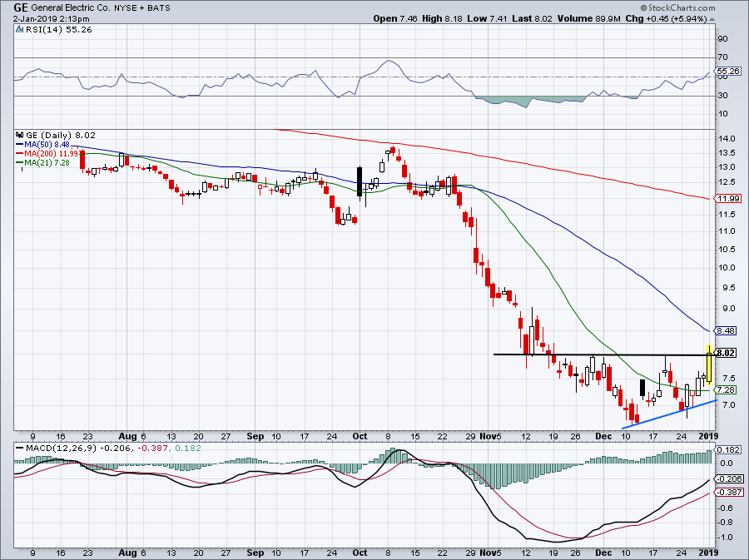
Task: Select the MA(50) 8.48 legend entry
Action: click(x=43, y=144)
